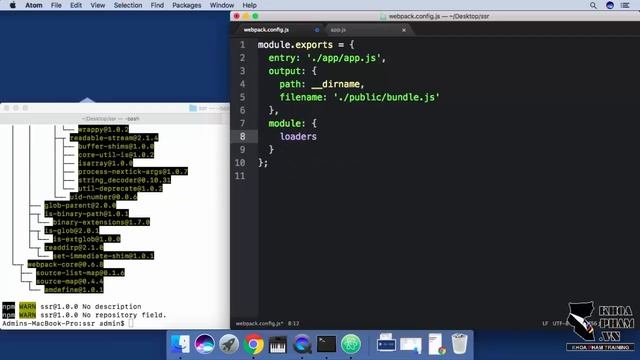Screen dimensions: 640x360
Task: Click 'set-immediate-shim@1.0.1' in Terminal output
Action: 103,256
